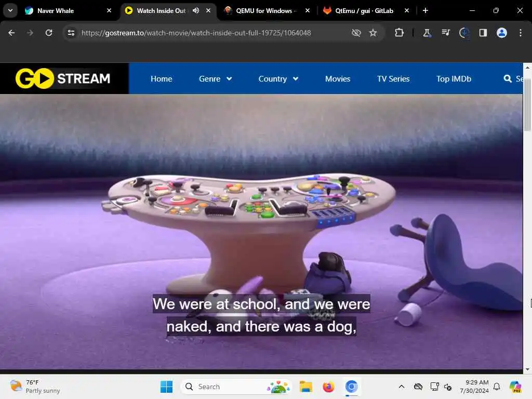Click the taskbar Search box
The image size is (532, 399).
click(236, 387)
